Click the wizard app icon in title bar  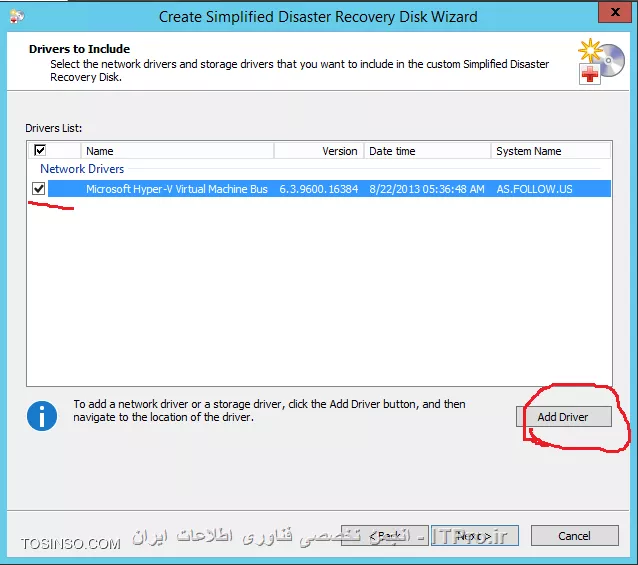(x=17, y=16)
